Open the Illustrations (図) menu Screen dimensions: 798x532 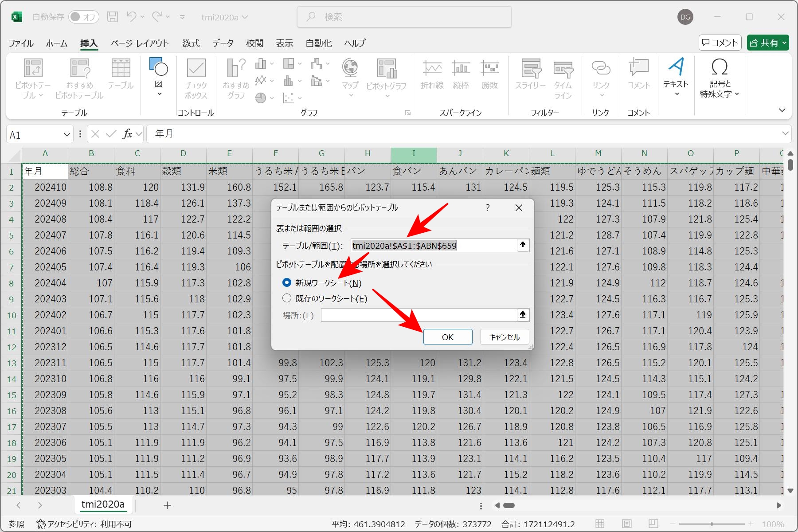[x=158, y=76]
